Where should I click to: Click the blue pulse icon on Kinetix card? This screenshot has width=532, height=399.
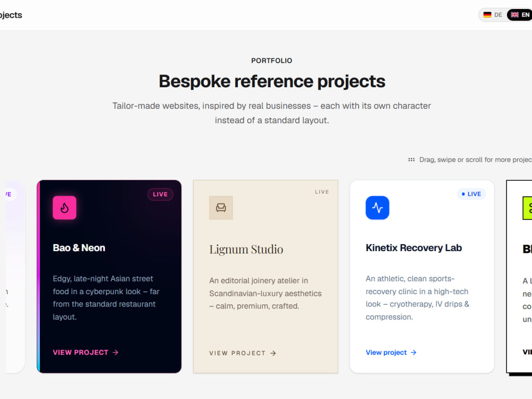pos(377,207)
